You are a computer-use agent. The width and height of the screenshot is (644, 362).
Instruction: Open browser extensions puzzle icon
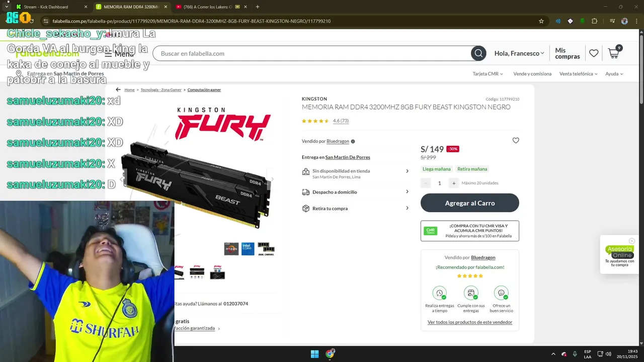(x=595, y=21)
